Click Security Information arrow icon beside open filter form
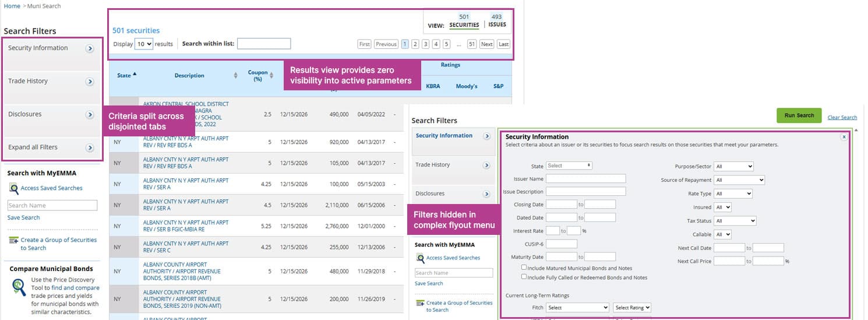The height and width of the screenshot is (320, 868). click(486, 136)
